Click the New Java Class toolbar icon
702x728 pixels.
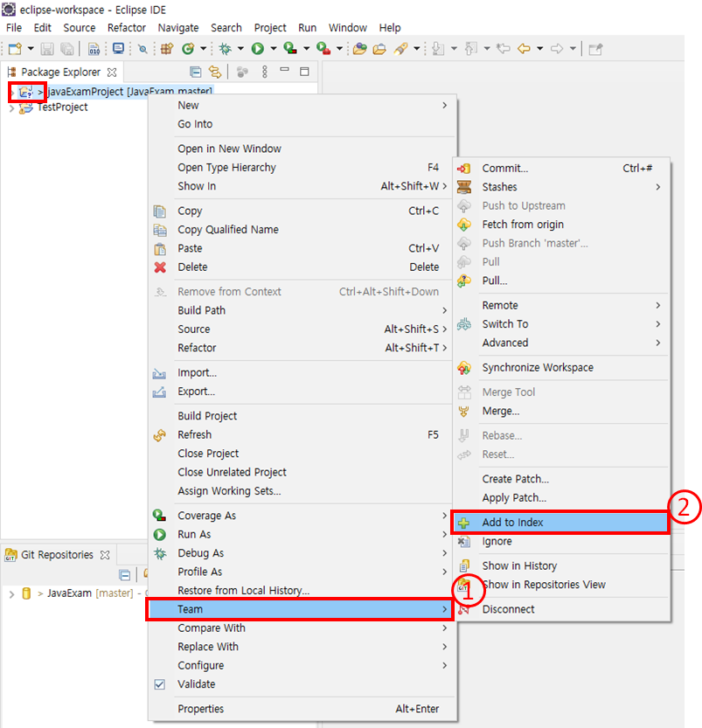pos(188,49)
